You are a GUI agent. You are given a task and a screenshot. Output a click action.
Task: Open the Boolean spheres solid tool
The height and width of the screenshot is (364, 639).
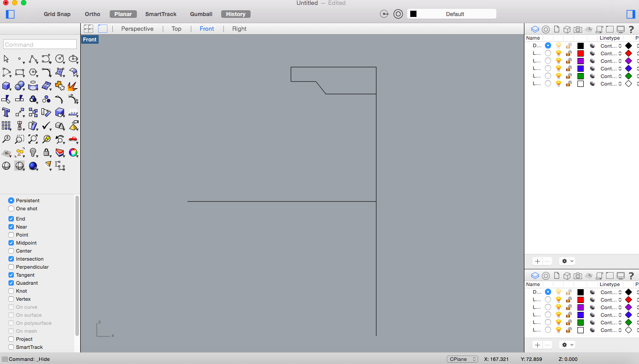[20, 86]
